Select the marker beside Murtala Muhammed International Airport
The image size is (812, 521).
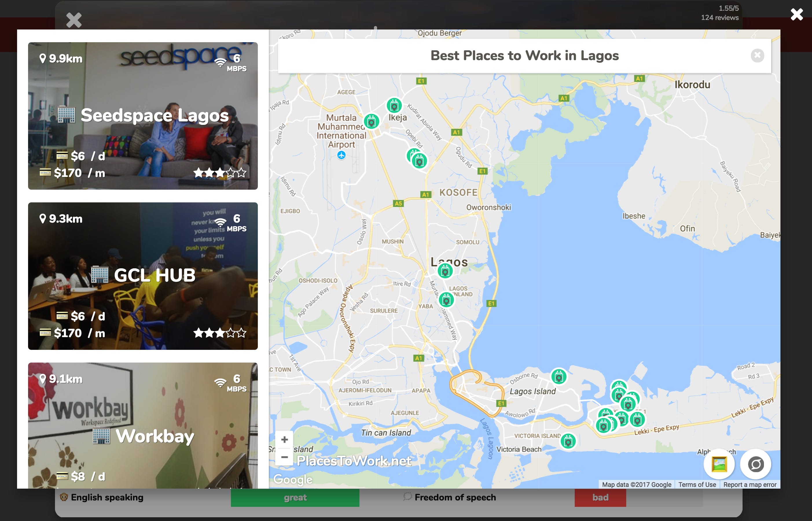point(372,121)
